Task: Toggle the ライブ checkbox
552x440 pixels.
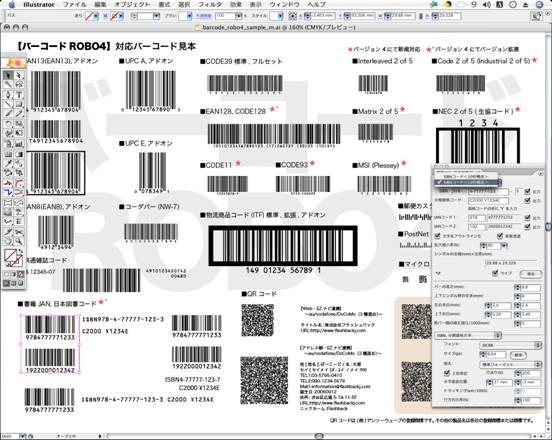Action: (495, 273)
